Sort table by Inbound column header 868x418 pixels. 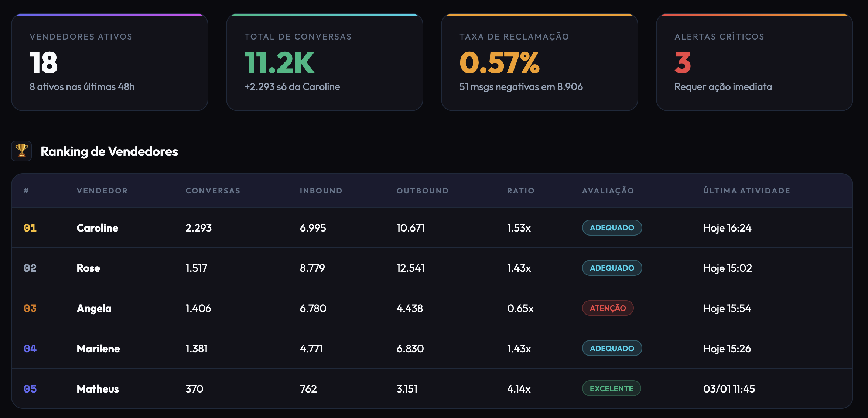tap(321, 191)
